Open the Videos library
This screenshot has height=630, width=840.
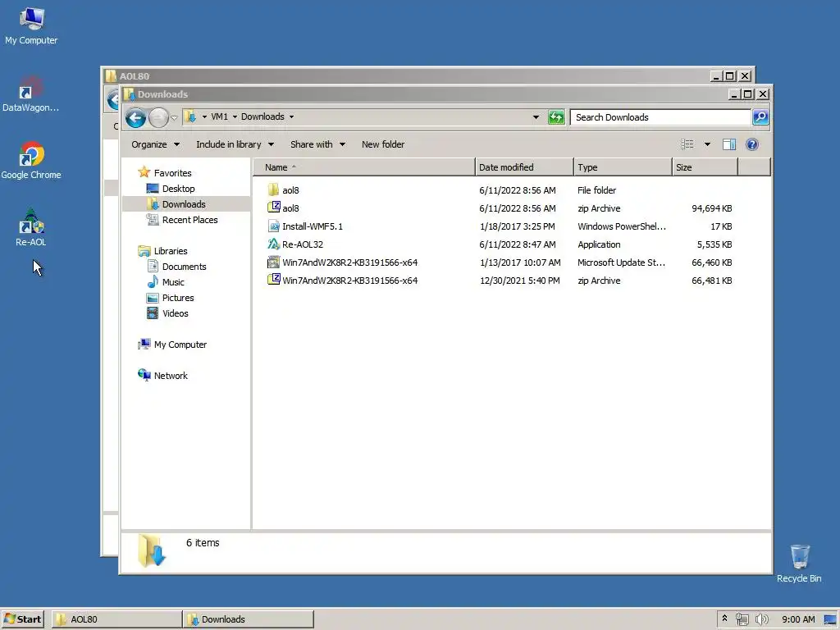coord(167,313)
